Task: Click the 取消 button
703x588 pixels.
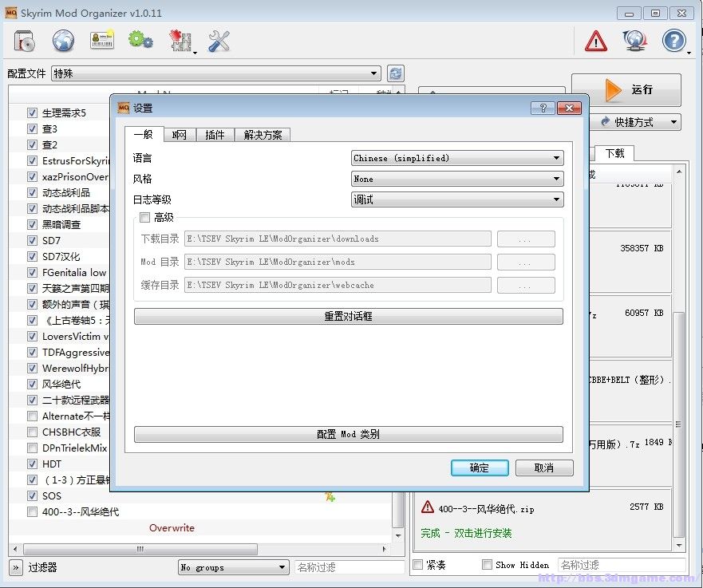Action: (544, 468)
